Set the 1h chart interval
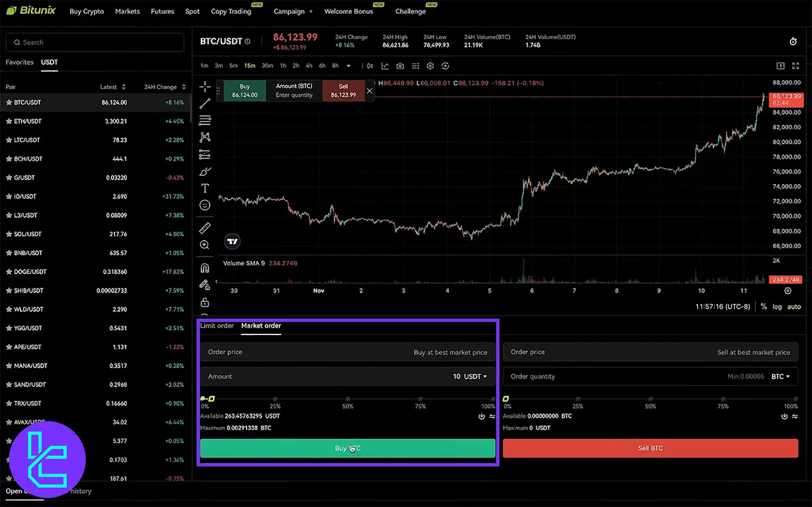812x507 pixels. pos(283,66)
